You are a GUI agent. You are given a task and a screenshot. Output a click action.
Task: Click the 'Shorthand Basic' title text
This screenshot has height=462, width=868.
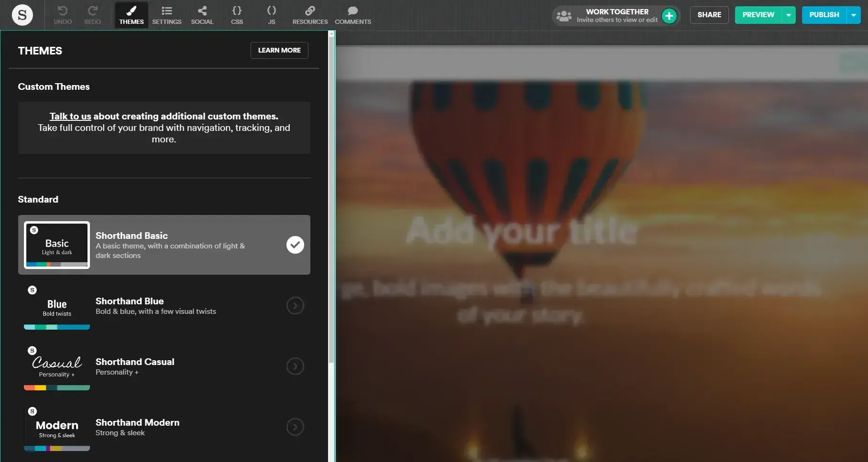click(x=132, y=236)
